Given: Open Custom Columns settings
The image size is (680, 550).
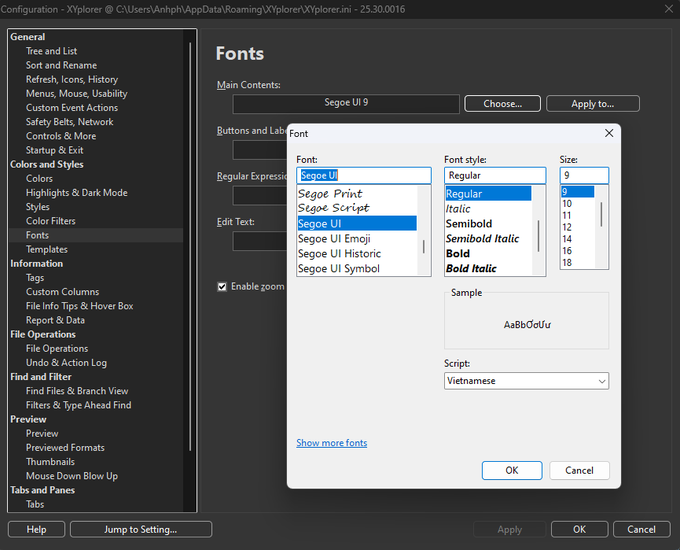Looking at the screenshot, I should (62, 292).
